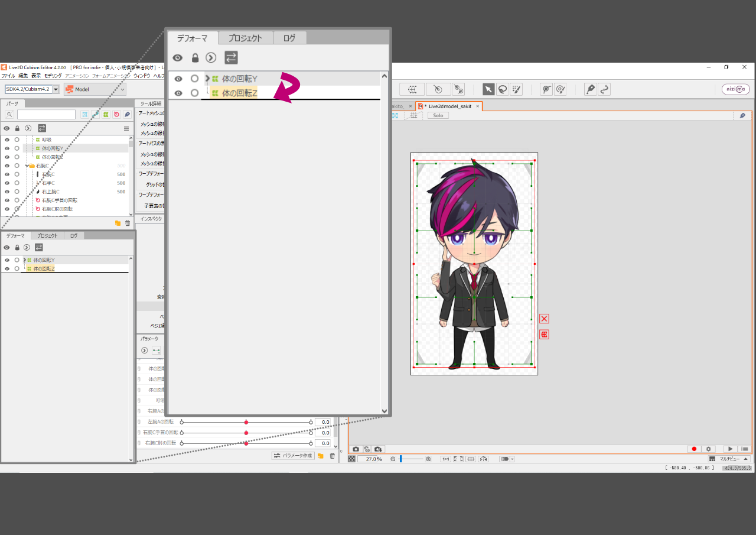The width and height of the screenshot is (756, 535).
Task: Click the zoom in magnifier icon
Action: pyautogui.click(x=428, y=459)
